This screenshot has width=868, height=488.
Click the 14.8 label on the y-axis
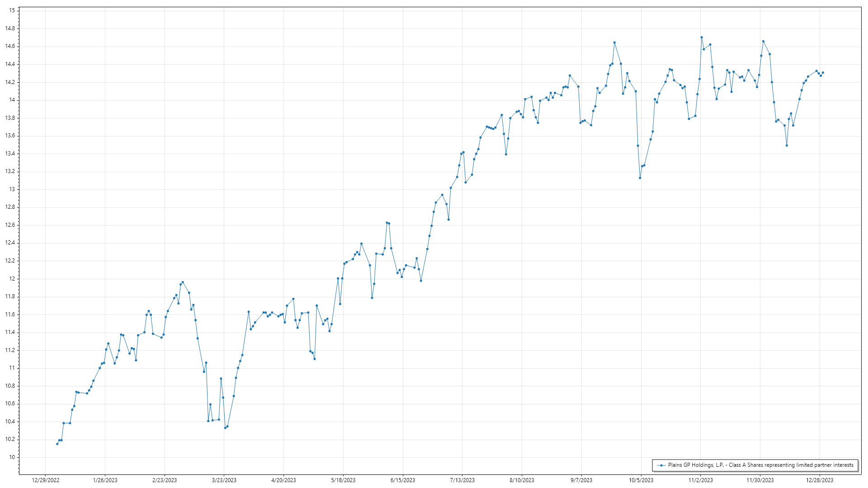(10, 28)
